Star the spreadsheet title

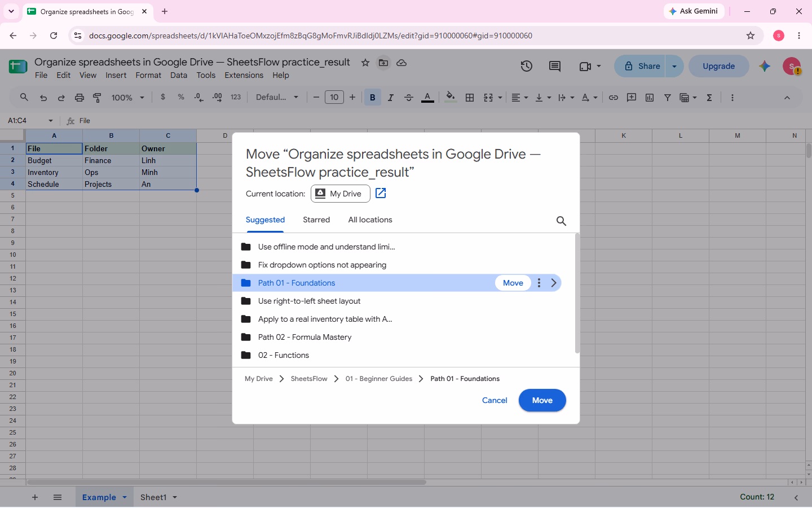365,63
